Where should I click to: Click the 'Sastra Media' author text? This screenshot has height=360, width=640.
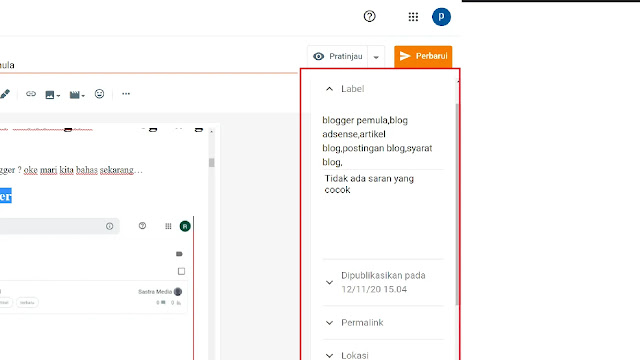[x=155, y=292]
